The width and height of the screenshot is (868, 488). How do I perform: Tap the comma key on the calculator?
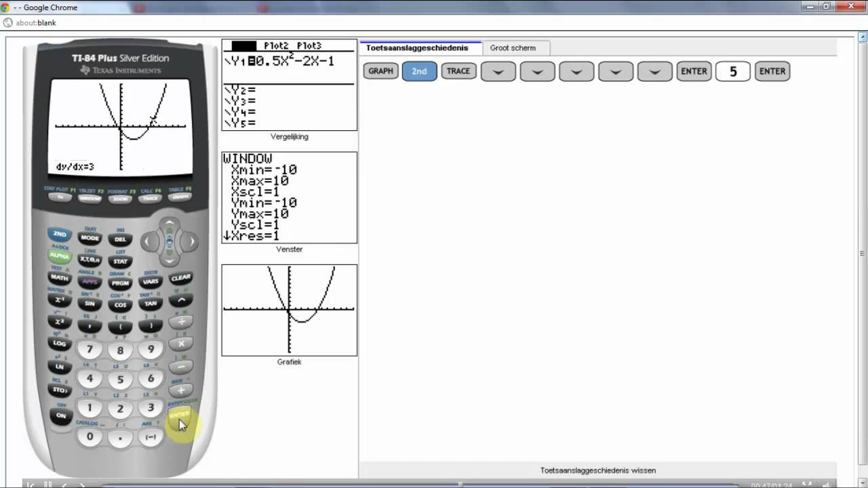click(90, 326)
